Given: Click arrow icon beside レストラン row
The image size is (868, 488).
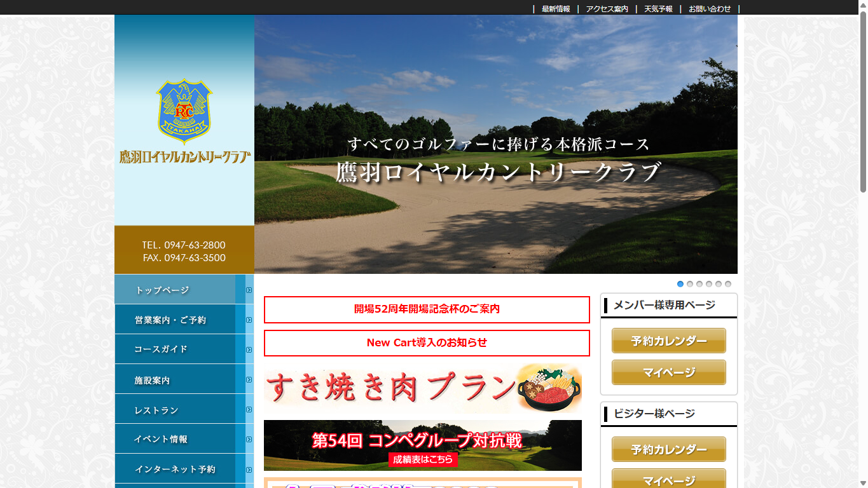Looking at the screenshot, I should [249, 410].
